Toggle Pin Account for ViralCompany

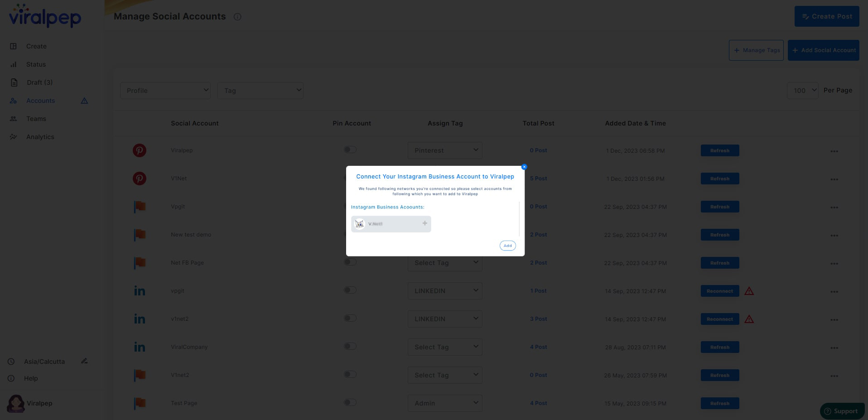350,346
